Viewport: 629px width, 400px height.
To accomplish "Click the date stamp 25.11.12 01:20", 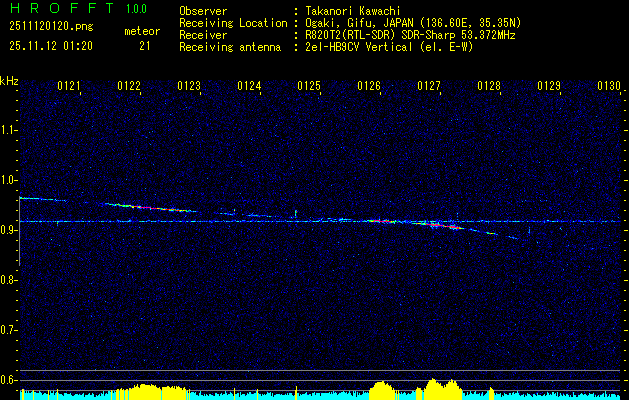I will click(50, 45).
